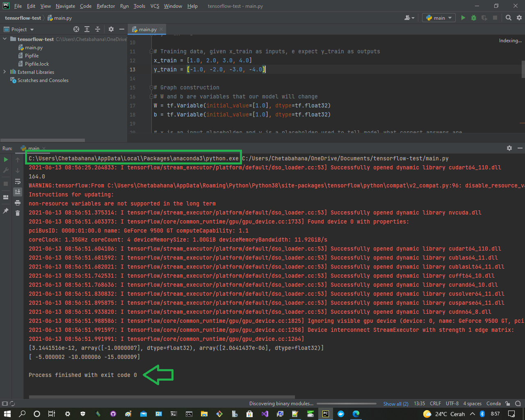The image size is (525, 420).
Task: Rerun main in the Run panel
Action: tap(6, 160)
